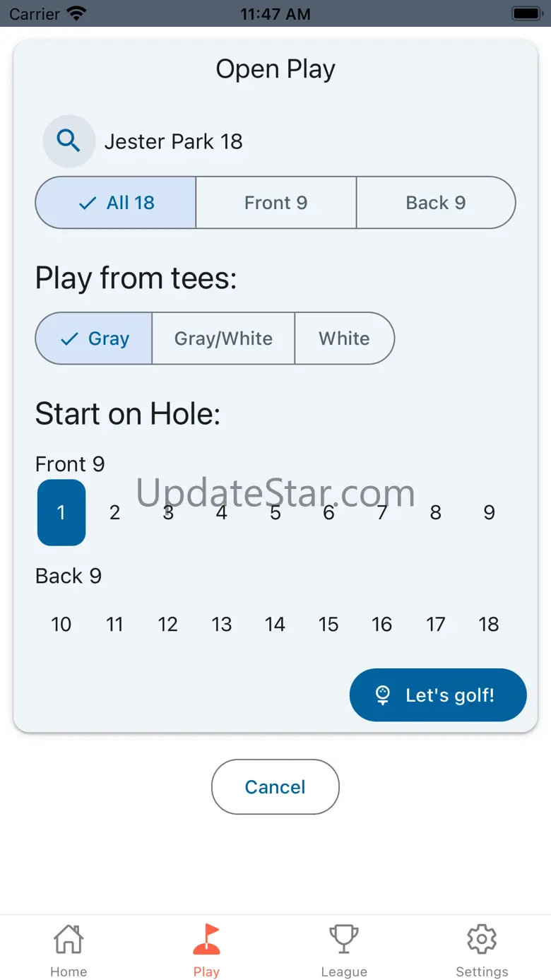Tap the Play flag icon
The height and width of the screenshot is (980, 551).
point(206,940)
